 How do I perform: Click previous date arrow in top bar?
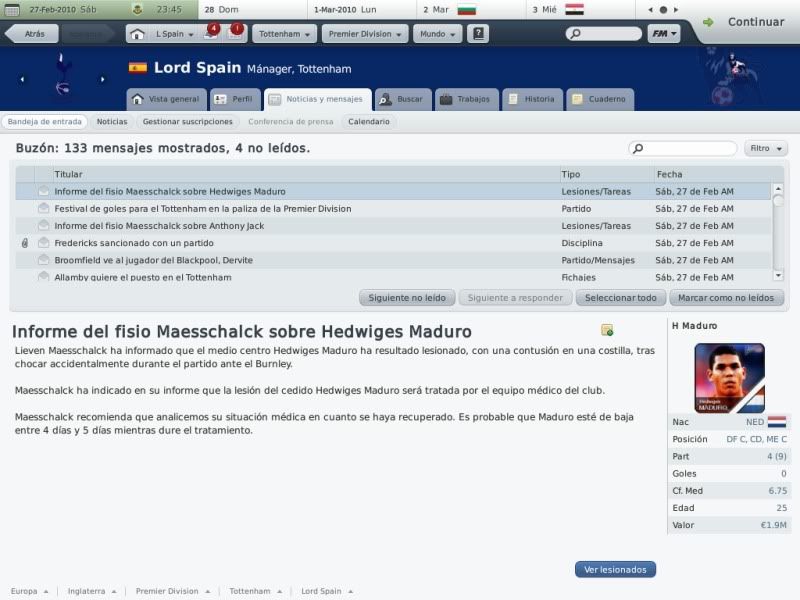point(651,10)
